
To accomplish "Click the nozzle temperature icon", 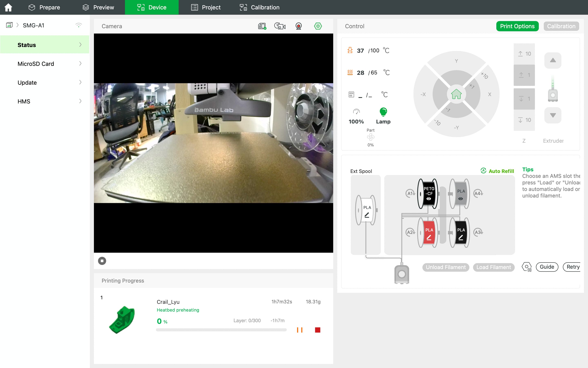I will (350, 50).
